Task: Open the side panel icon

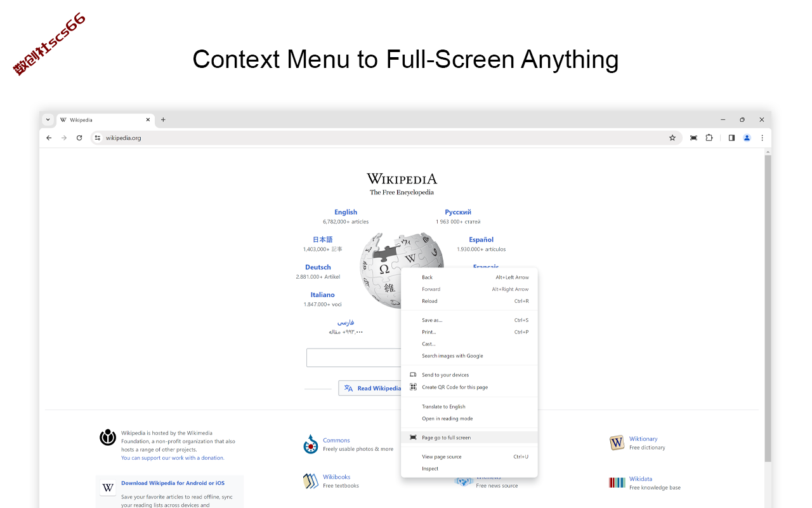Action: tap(731, 138)
